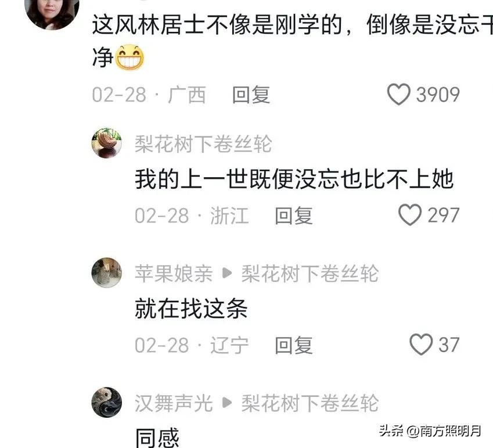Select comment text 我的上一世既便没忘也比不上她
The image size is (493, 448).
tap(294, 179)
